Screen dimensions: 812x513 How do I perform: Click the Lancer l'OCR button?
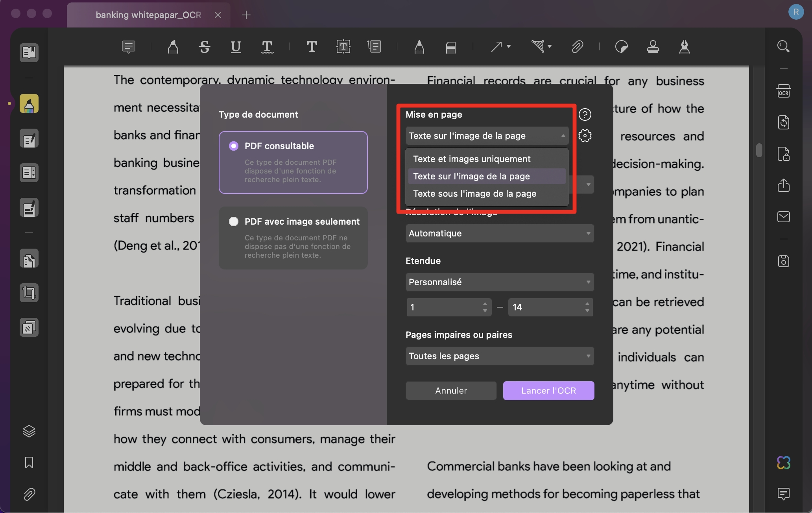548,391
